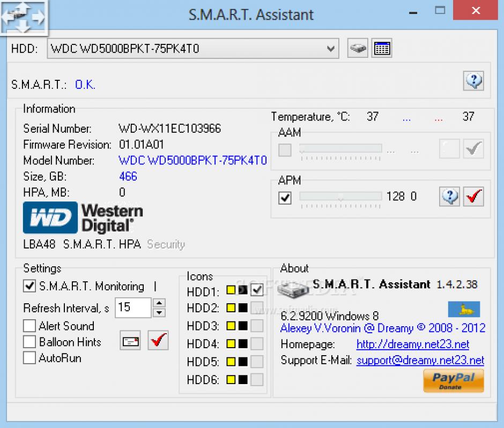Click the APM help question mark icon
This screenshot has width=504, height=428.
(449, 197)
